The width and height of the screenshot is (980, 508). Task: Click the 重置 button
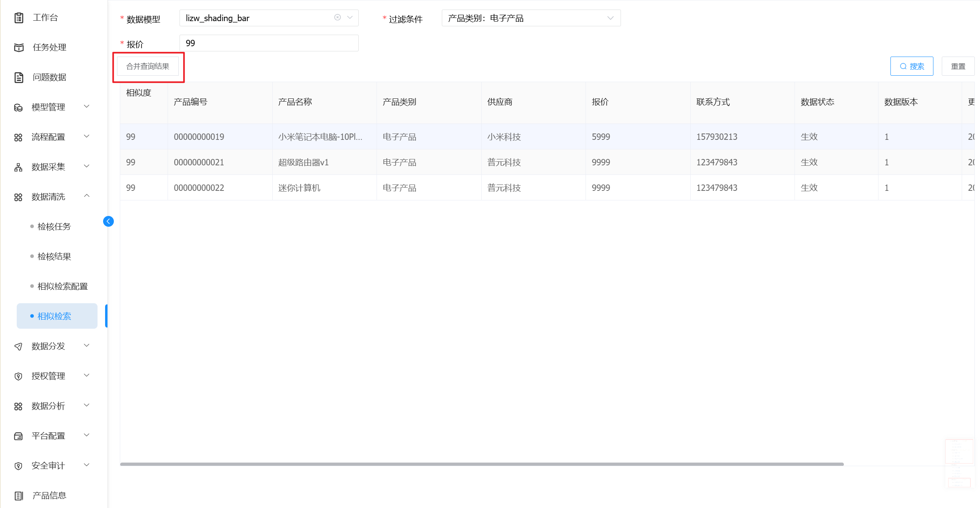958,66
